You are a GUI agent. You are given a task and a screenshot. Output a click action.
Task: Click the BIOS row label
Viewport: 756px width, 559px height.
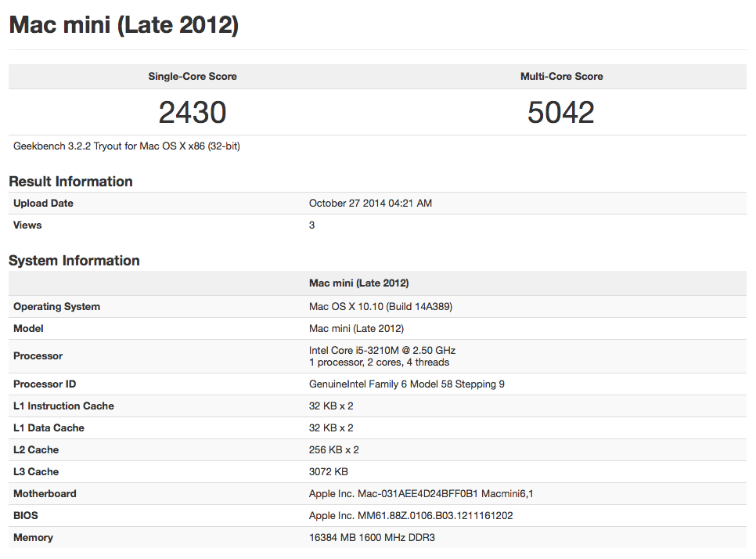pos(26,516)
